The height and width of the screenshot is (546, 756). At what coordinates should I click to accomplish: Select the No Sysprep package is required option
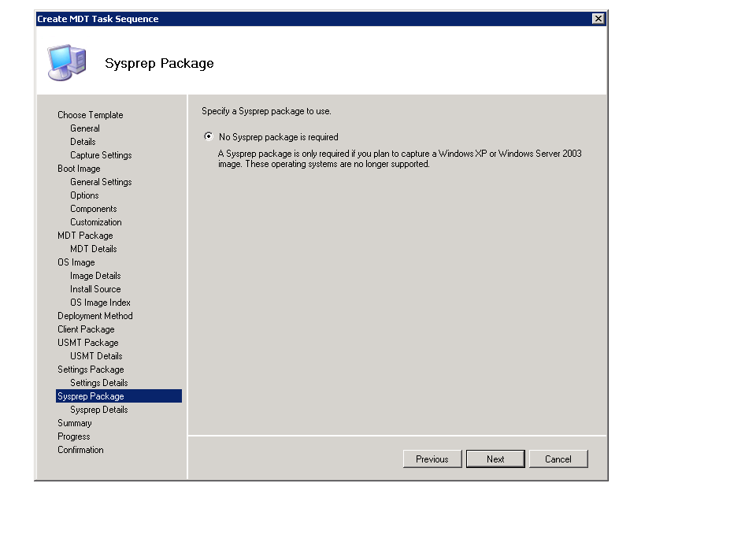pyautogui.click(x=209, y=136)
